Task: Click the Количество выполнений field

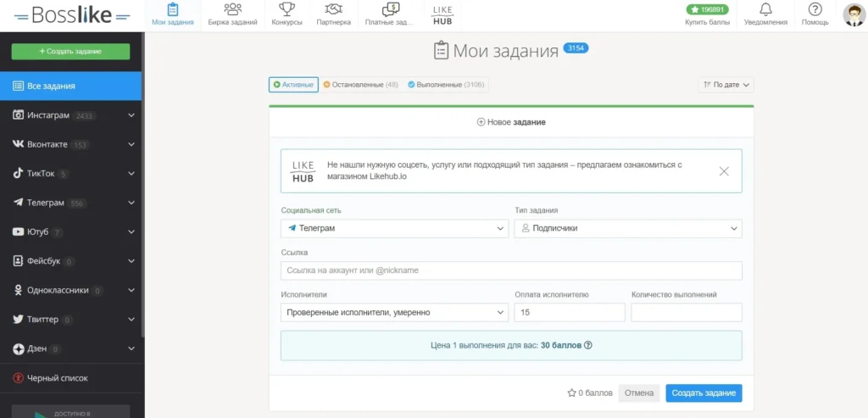Action: (687, 312)
